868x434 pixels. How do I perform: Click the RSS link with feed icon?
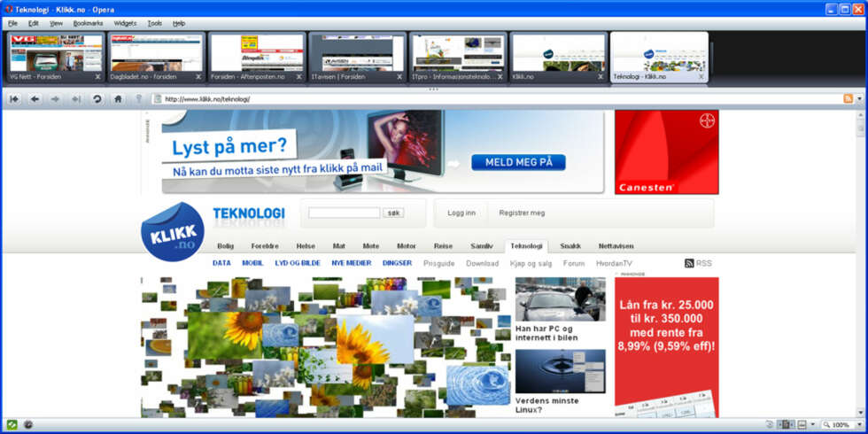[698, 264]
